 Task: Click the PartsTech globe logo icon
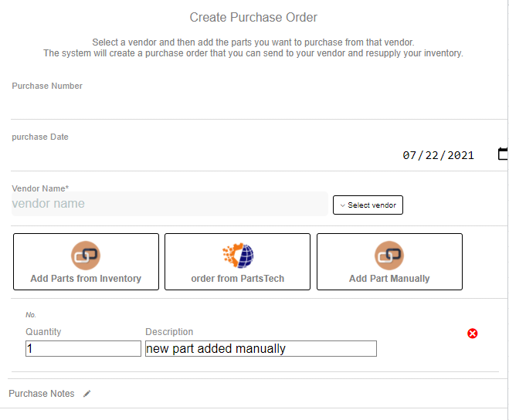pos(237,255)
